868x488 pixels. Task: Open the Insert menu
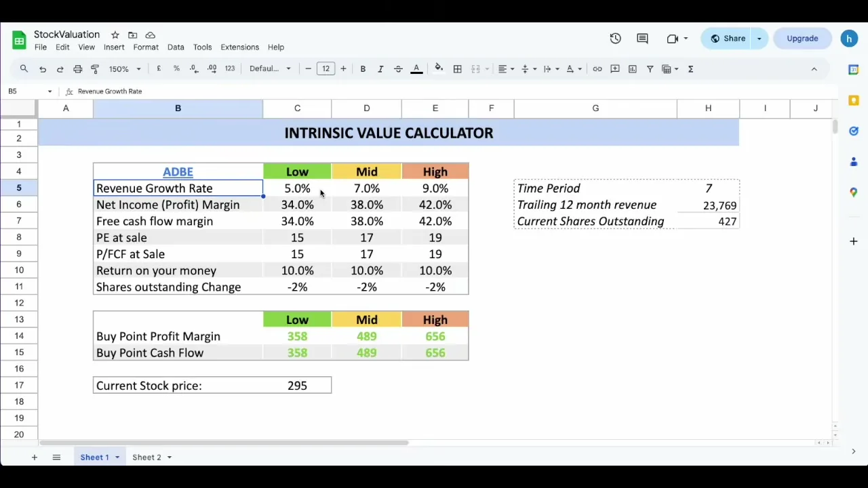pyautogui.click(x=114, y=47)
